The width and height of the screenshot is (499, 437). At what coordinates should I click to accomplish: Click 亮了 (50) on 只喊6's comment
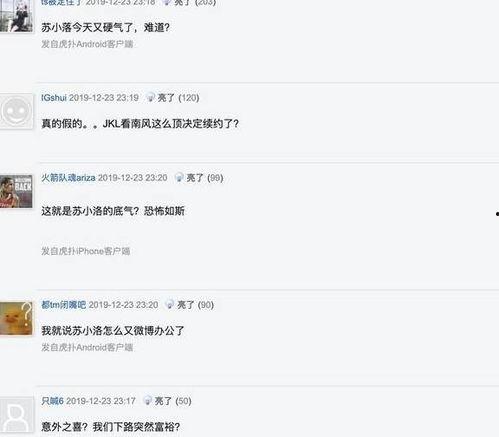tap(173, 401)
